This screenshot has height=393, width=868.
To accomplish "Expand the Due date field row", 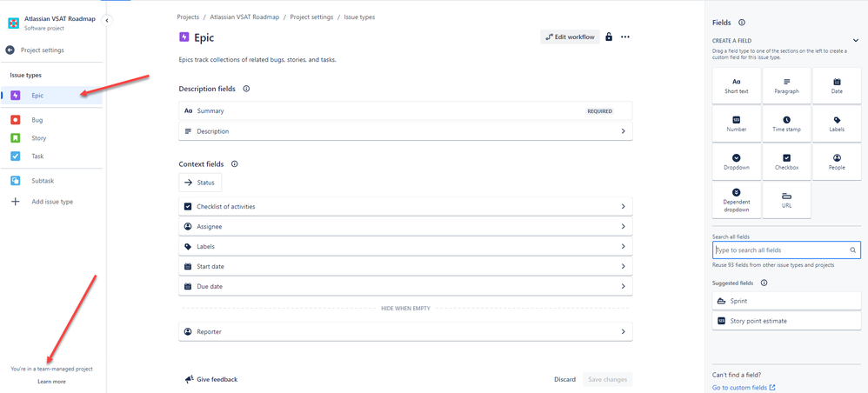I will [405, 286].
